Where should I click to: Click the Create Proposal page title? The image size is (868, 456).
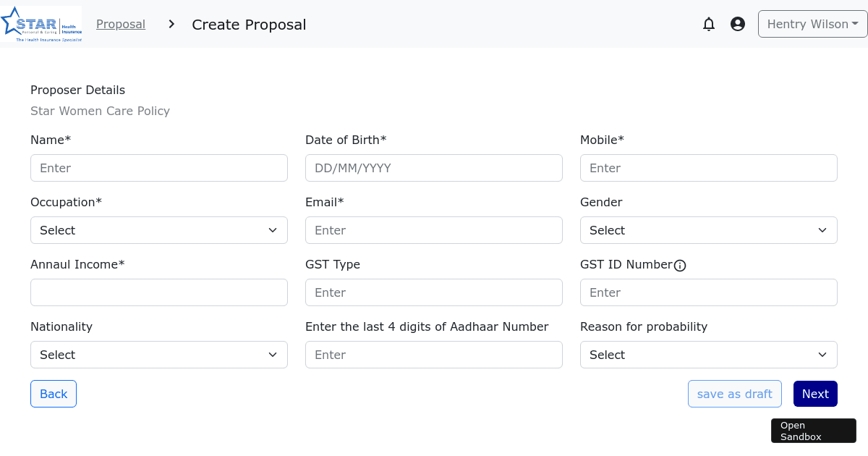[249, 25]
